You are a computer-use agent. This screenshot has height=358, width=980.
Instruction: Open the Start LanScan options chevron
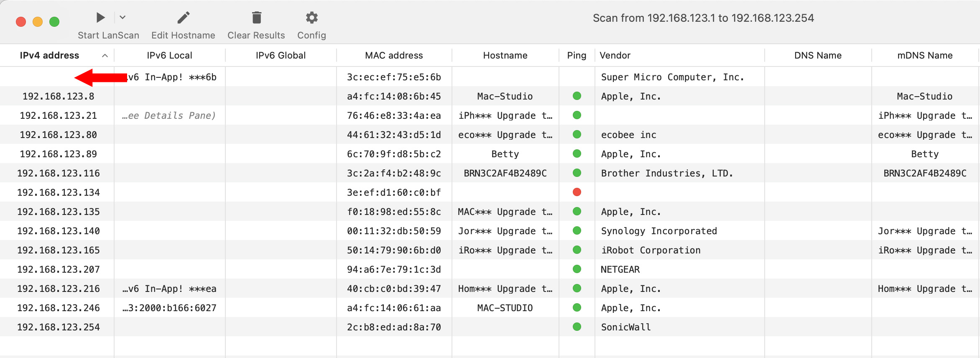click(x=122, y=18)
